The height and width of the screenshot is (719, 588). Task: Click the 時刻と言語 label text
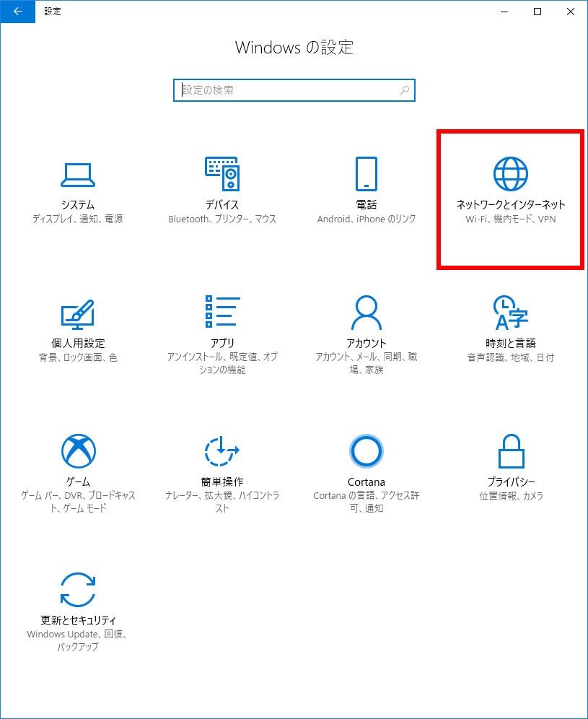pyautogui.click(x=511, y=343)
